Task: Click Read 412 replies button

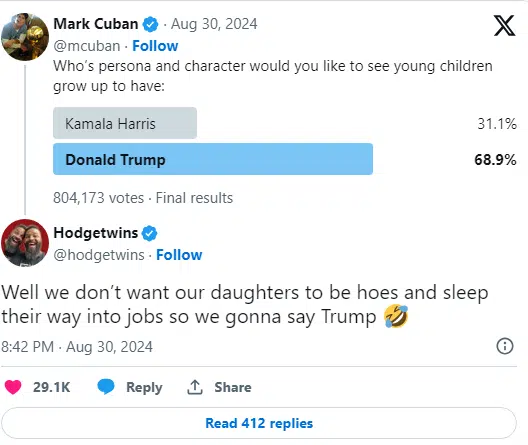Action: click(259, 423)
